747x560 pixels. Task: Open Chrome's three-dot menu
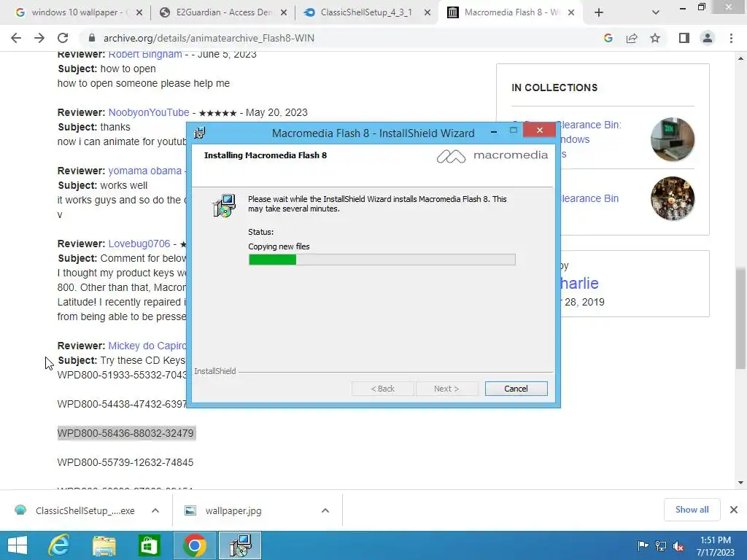[731, 38]
